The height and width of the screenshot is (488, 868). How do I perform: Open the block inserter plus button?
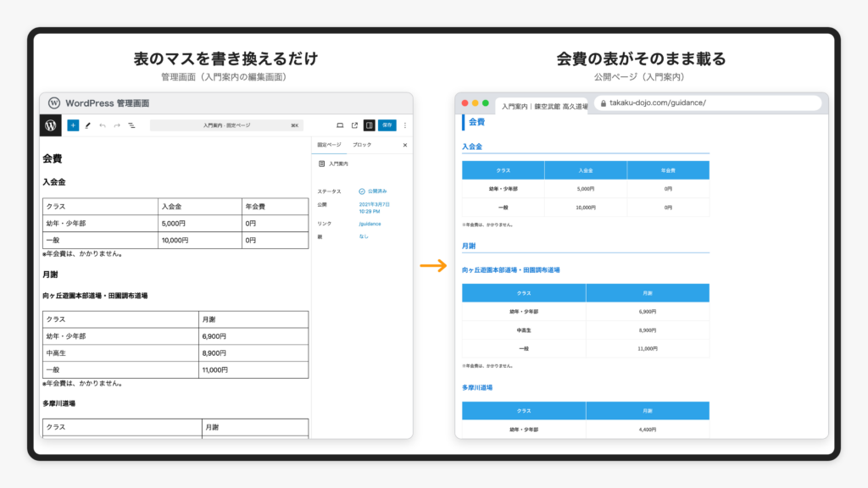click(73, 125)
